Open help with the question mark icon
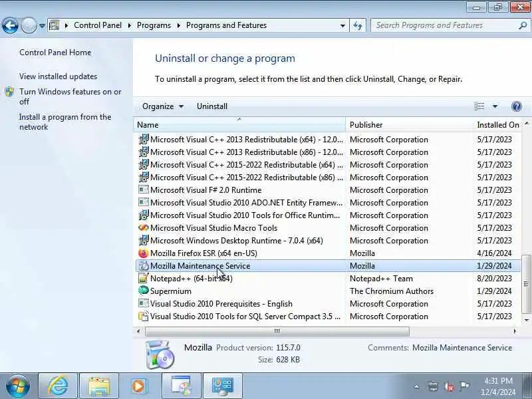Viewport: 532px width, 399px height. 517,106
